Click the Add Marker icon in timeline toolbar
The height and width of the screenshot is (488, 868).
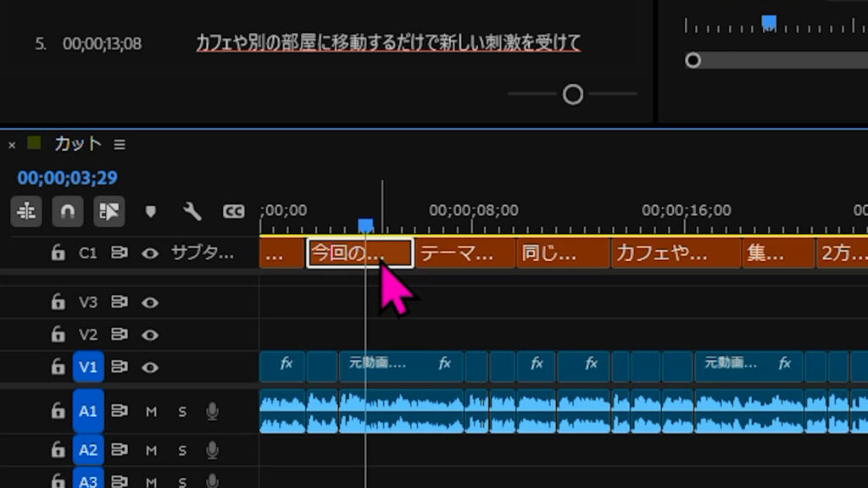(x=151, y=213)
